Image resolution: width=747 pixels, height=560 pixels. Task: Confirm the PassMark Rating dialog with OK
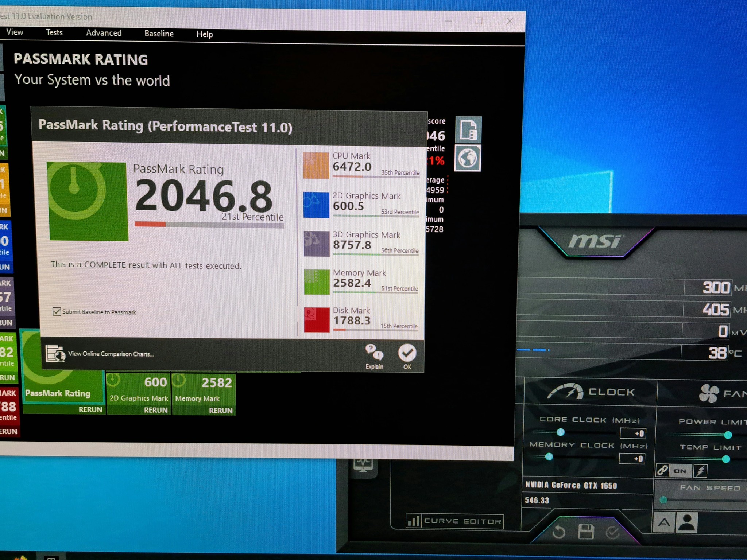(x=407, y=357)
